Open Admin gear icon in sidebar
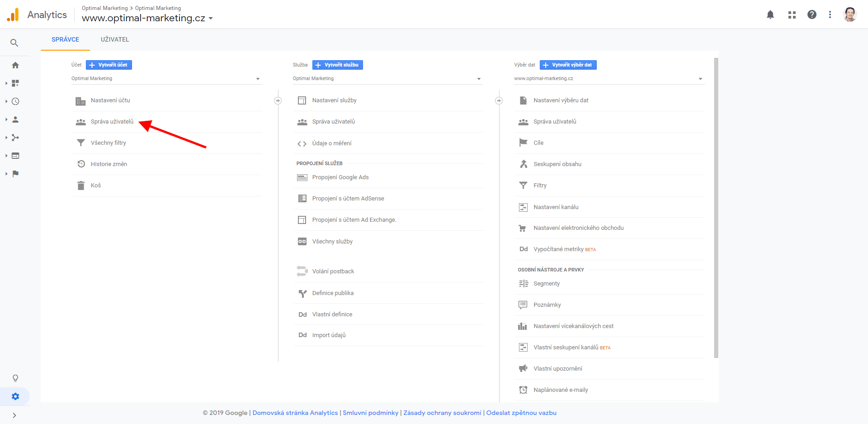The image size is (868, 424). coord(15,396)
